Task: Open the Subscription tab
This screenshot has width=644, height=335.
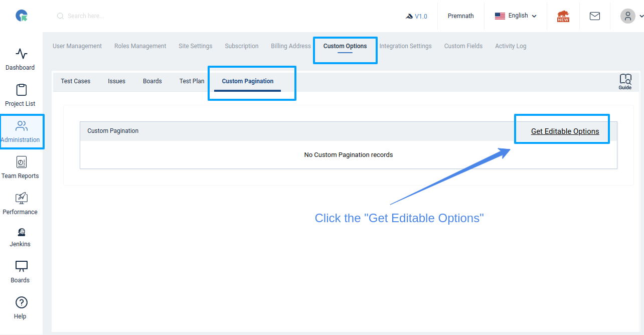Action: tap(242, 46)
